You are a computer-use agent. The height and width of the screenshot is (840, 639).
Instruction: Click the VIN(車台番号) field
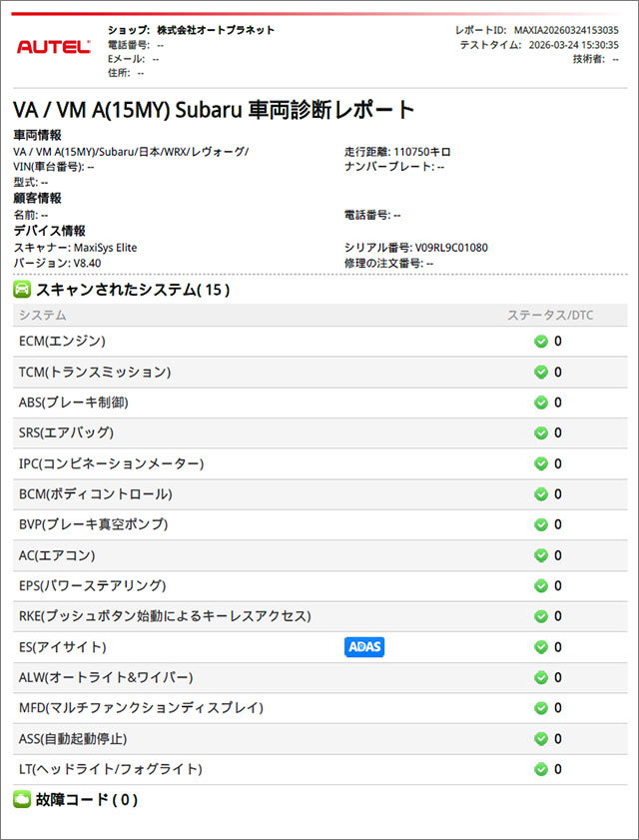click(54, 167)
